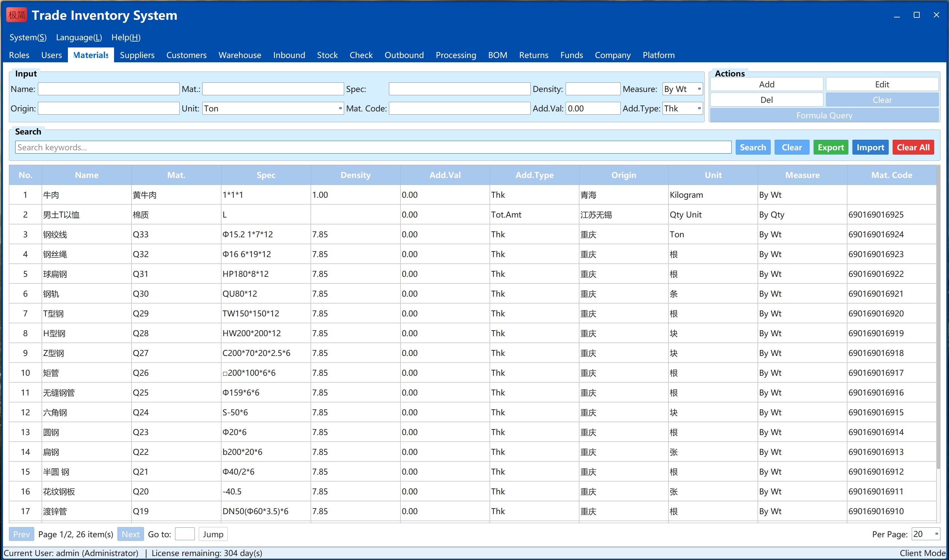Switch to the Inbound tab
This screenshot has height=560, width=949.
tap(289, 55)
